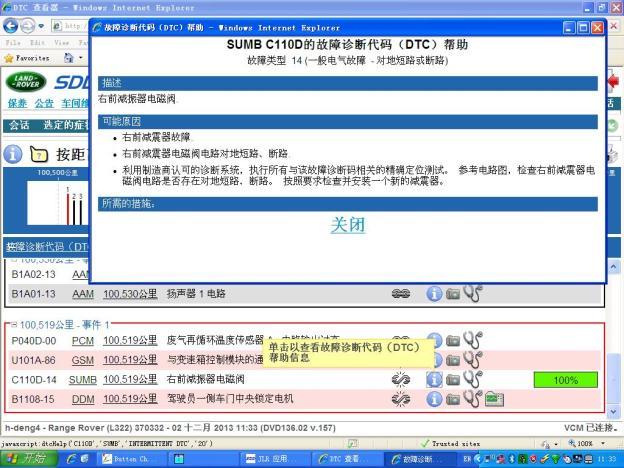
Task: Click the DTC list scrollbar up arrow
Action: pyautogui.click(x=613, y=266)
